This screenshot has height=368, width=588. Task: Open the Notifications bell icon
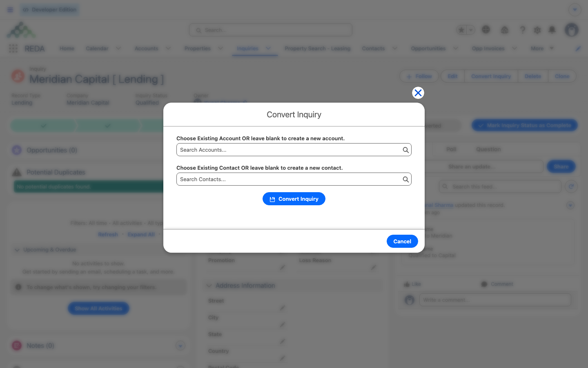tap(552, 30)
